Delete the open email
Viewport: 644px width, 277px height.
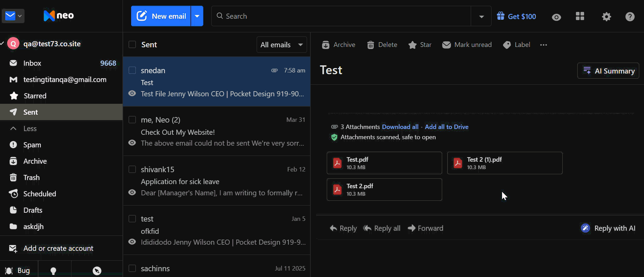382,45
